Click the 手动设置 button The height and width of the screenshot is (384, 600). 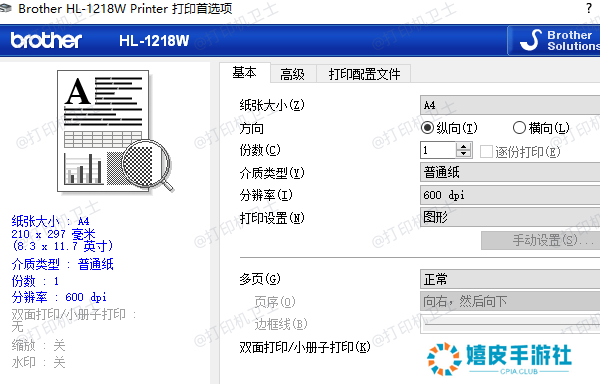(x=541, y=240)
